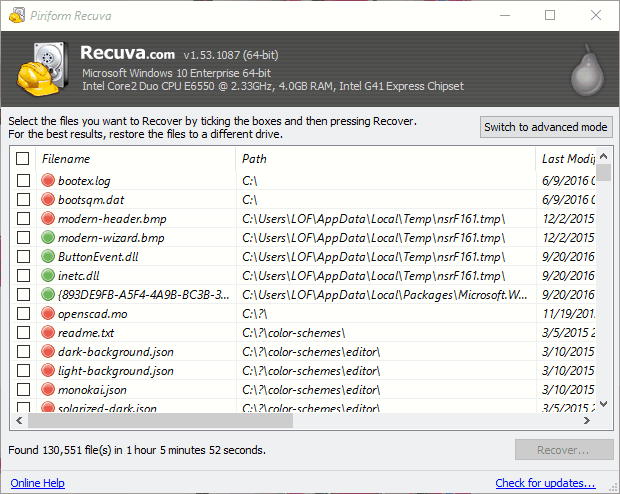Select the ButtonEvent.dll filename
Screen dimensions: 620x494
(98, 257)
